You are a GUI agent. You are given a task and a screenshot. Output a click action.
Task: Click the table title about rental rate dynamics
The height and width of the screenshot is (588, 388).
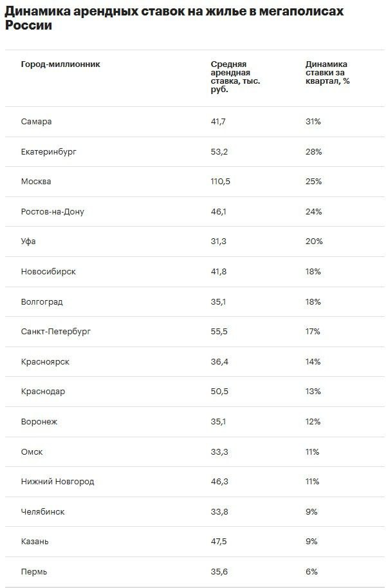point(174,19)
